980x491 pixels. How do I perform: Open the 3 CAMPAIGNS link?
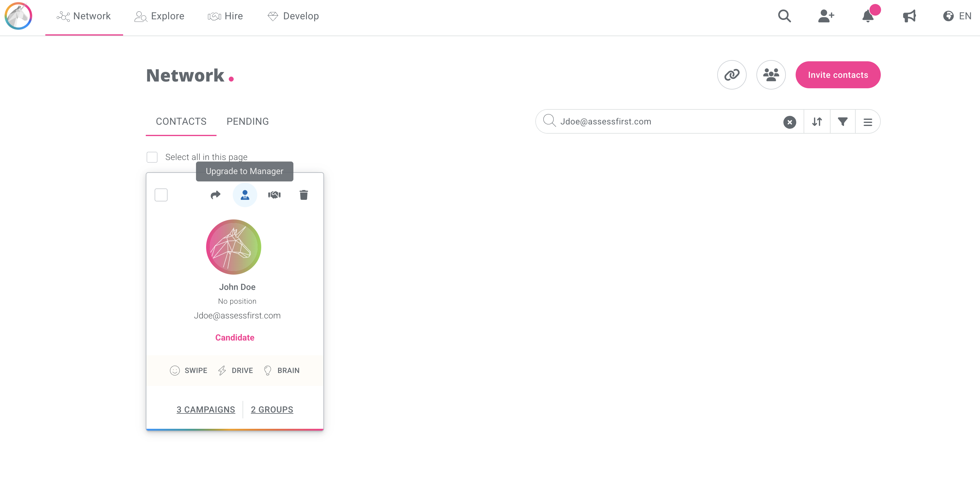point(206,409)
